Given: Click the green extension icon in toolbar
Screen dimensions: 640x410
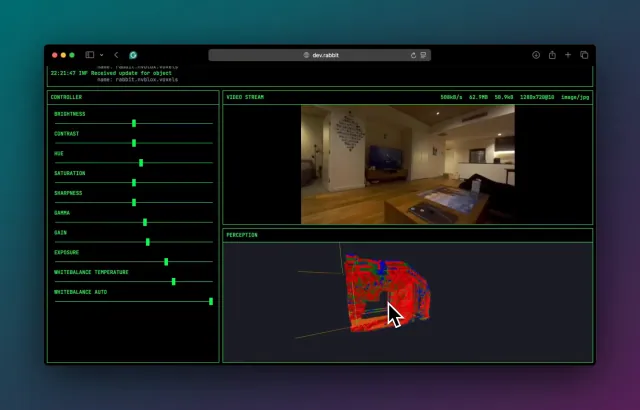Looking at the screenshot, I should 133,55.
